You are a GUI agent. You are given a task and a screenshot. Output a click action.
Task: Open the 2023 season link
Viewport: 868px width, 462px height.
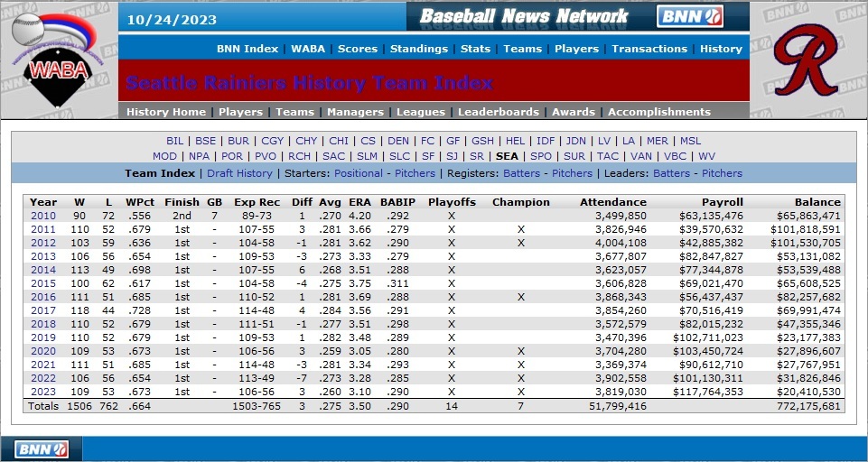point(43,392)
